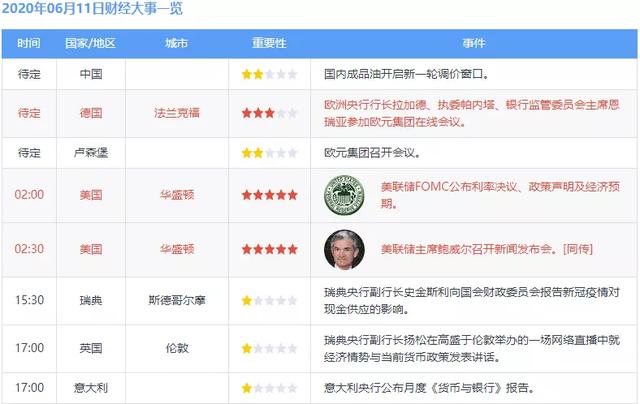Select the 事件 column header

point(474,44)
